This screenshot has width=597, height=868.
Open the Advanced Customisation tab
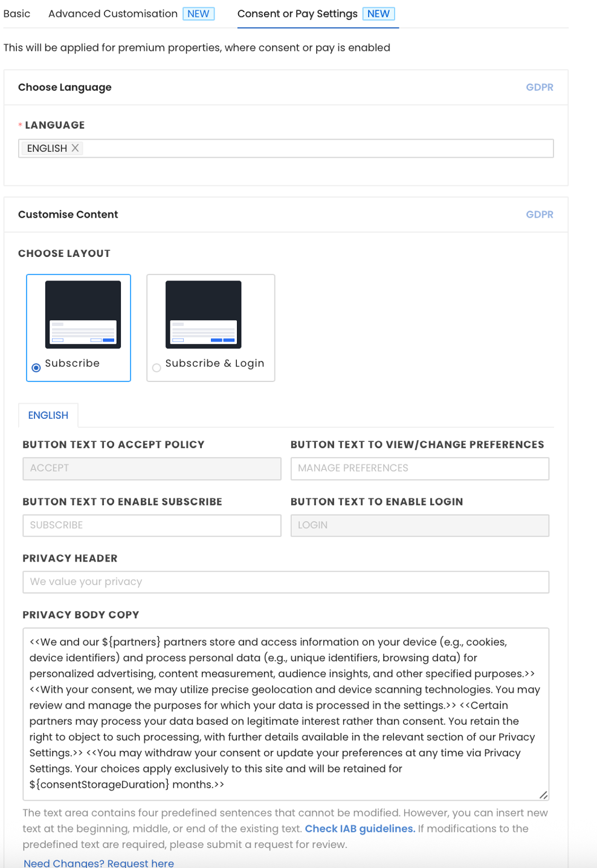[x=113, y=13]
